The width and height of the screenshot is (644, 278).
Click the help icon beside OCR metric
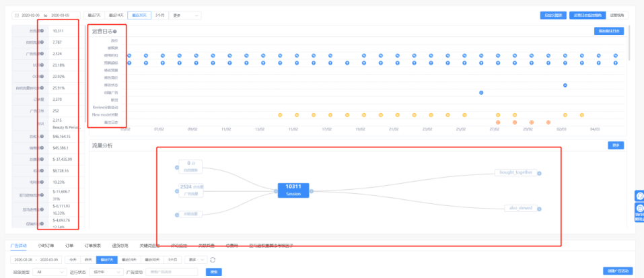point(42,77)
